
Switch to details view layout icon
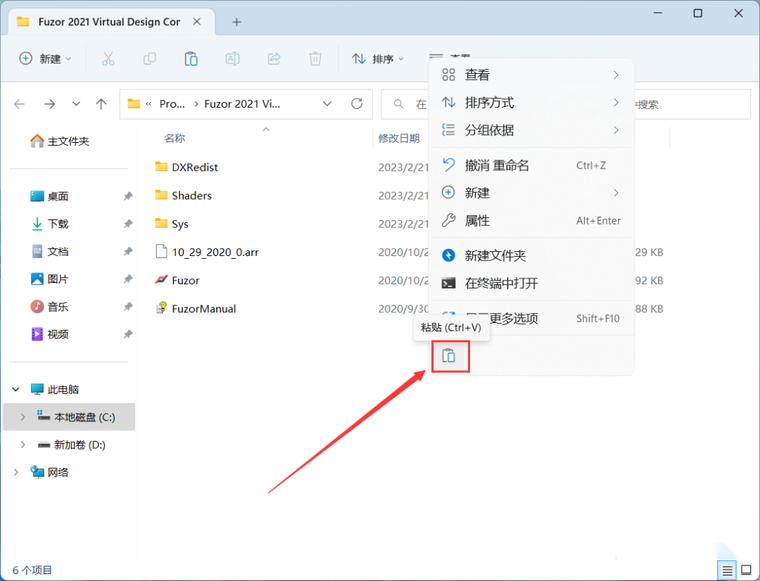coord(727,570)
